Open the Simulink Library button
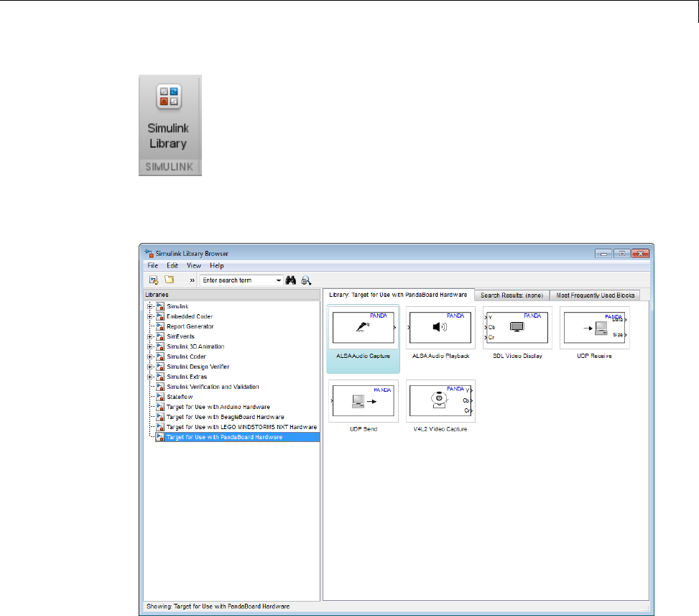Viewport: 699px width, 616px height. tap(170, 125)
